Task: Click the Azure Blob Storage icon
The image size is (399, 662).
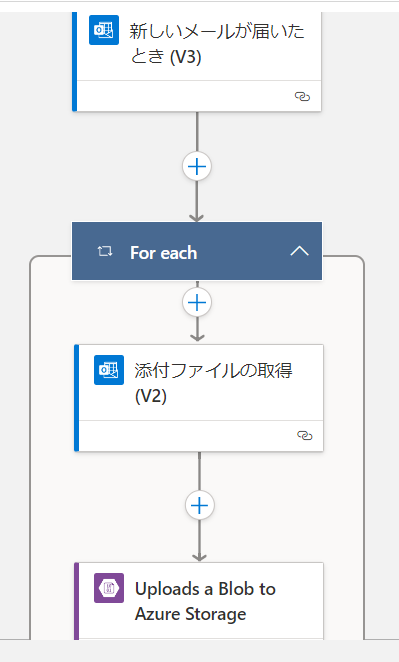Action: (x=109, y=588)
